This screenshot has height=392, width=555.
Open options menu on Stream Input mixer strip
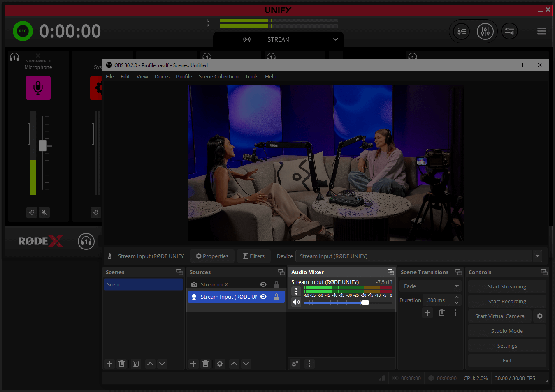coord(296,291)
